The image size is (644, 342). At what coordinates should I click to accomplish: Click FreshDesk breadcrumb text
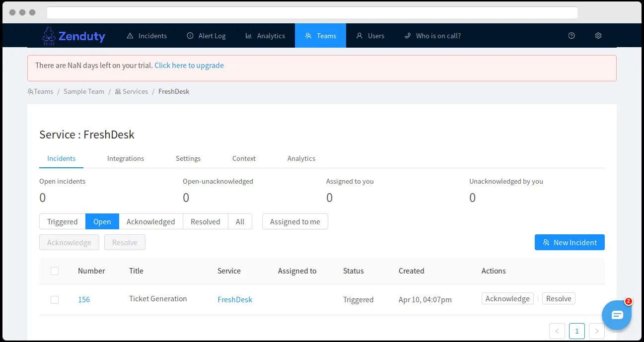174,91
